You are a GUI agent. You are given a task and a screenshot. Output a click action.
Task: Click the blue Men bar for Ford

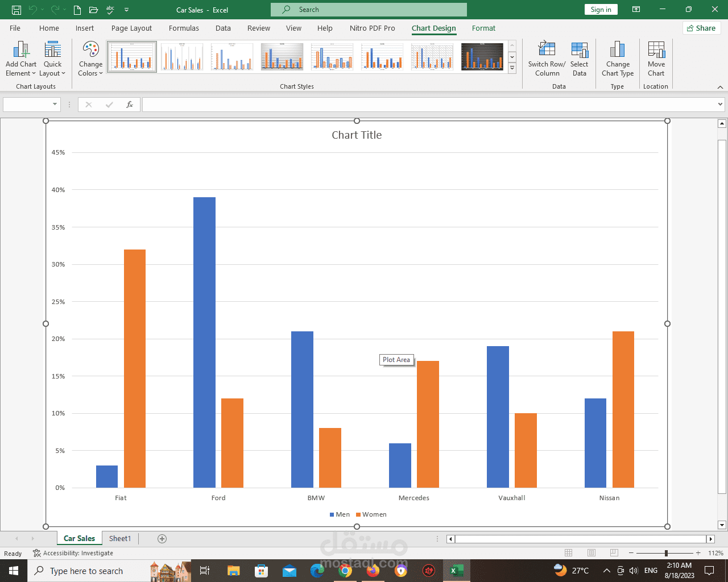click(204, 342)
